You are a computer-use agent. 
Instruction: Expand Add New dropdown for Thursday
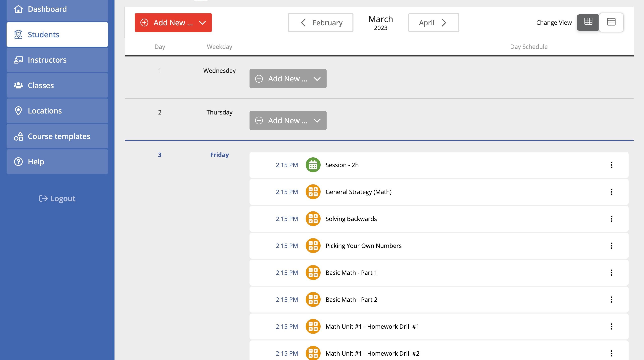pos(288,121)
